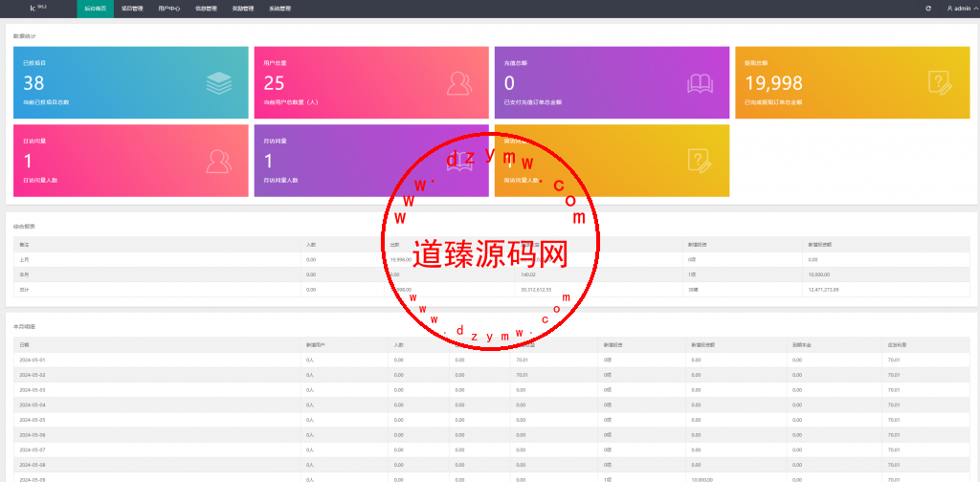This screenshot has width=980, height=482.
Task: Select the 2024-05-07 date row
Action: coord(491,449)
